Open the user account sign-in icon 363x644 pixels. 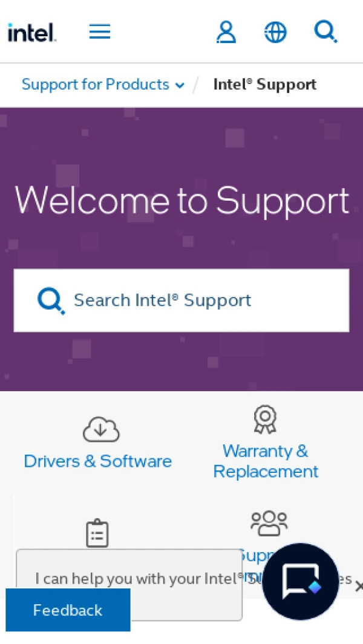[226, 32]
